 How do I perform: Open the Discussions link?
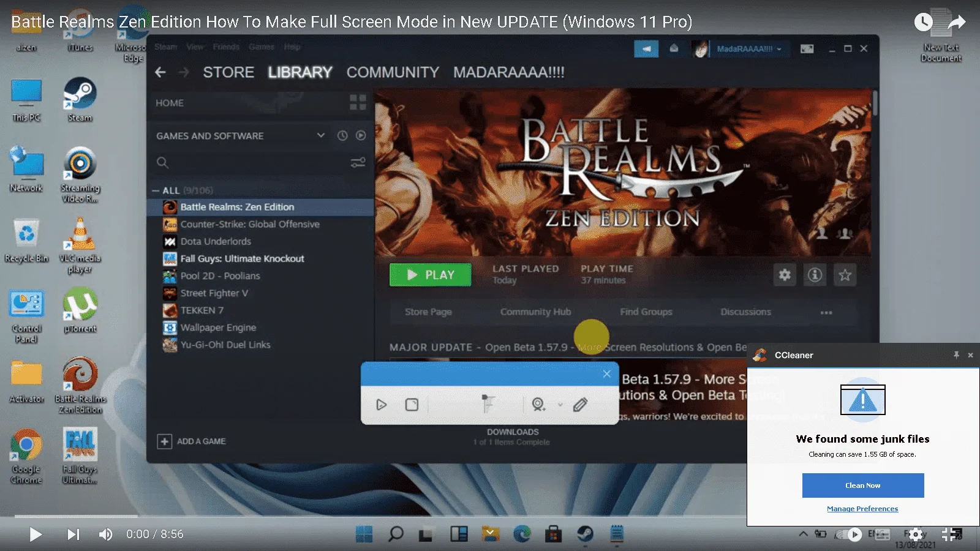coord(745,312)
